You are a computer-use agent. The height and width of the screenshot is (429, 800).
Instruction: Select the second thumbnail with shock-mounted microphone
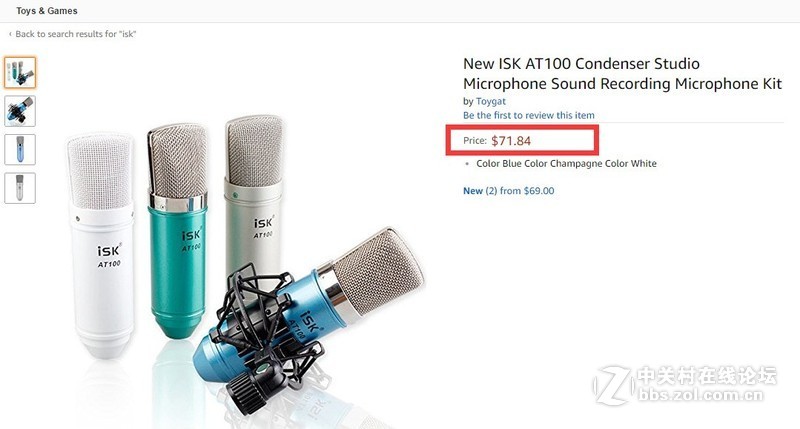pos(20,110)
